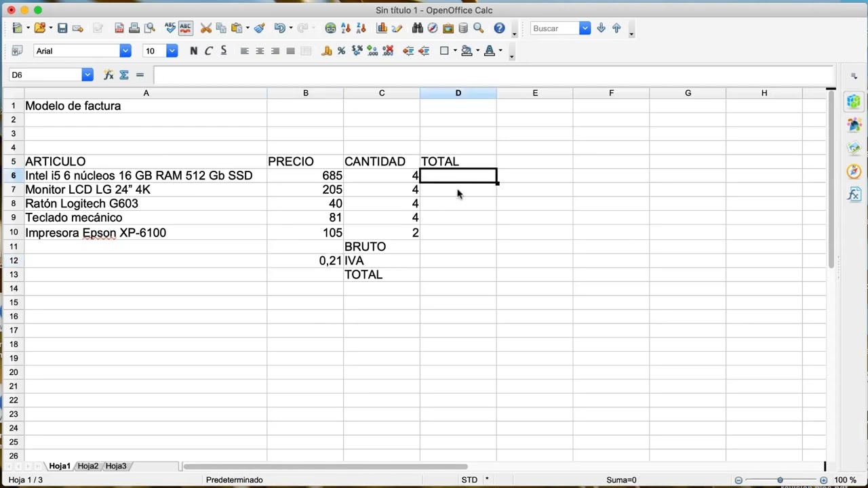
Task: Run the spelling check icon
Action: pos(170,28)
